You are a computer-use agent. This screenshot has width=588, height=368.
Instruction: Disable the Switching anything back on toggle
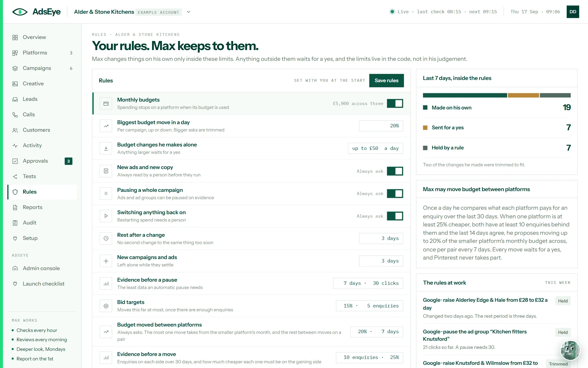(x=395, y=216)
